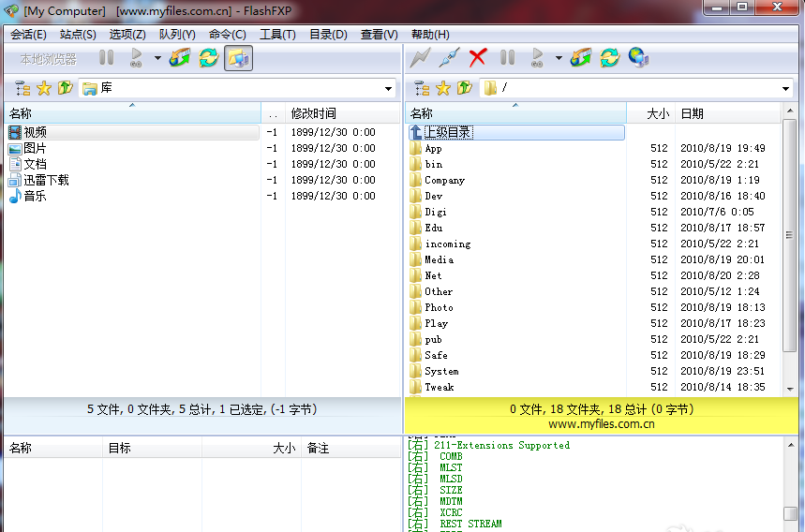Open the 查看(V) menu
The image size is (805, 532).
pos(379,35)
